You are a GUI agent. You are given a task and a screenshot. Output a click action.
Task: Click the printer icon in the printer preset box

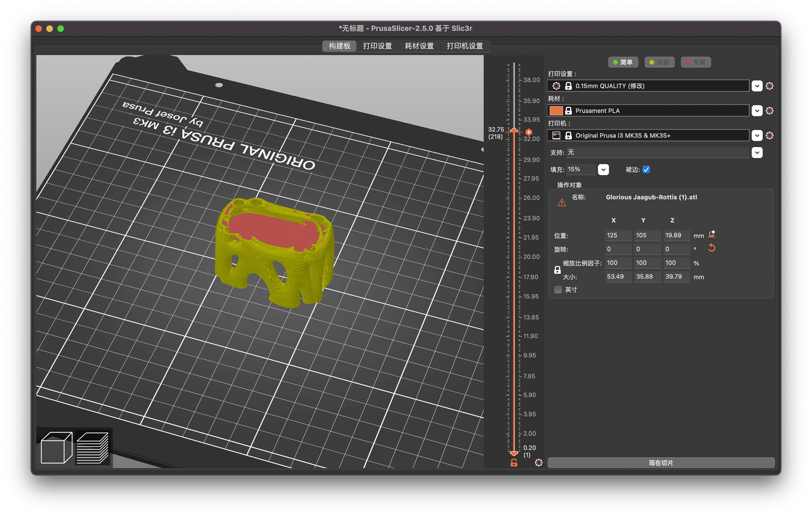tap(556, 136)
